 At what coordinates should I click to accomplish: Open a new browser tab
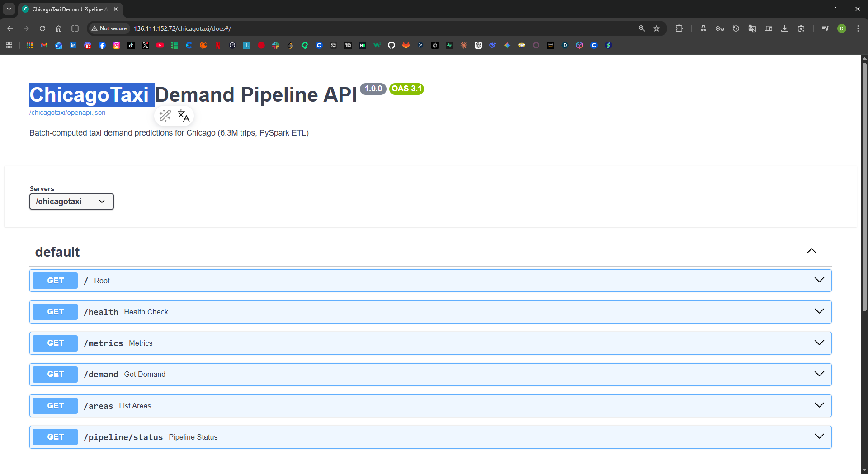(x=132, y=9)
